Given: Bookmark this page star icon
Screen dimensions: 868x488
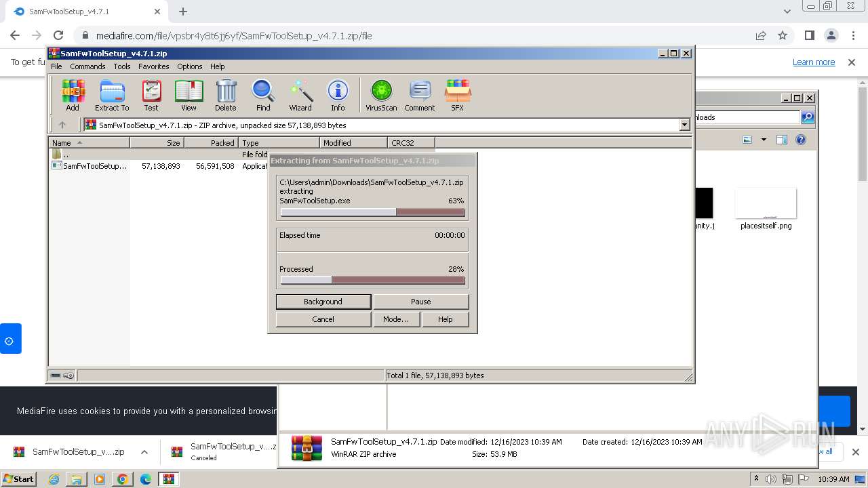Looking at the screenshot, I should tap(783, 35).
